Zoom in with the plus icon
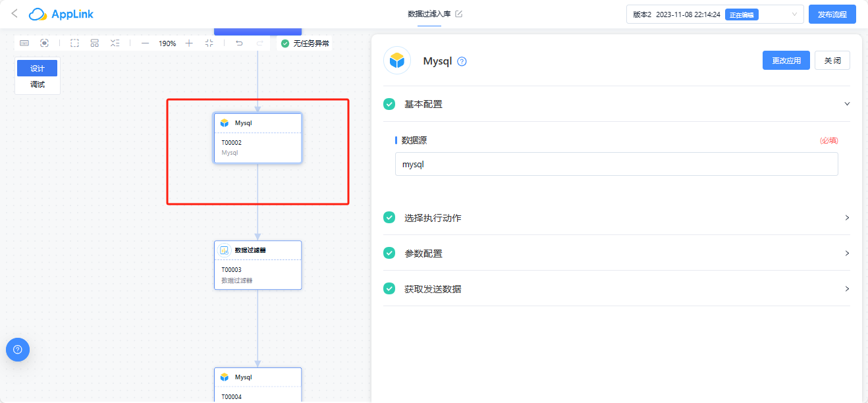The image size is (868, 403). [x=189, y=43]
